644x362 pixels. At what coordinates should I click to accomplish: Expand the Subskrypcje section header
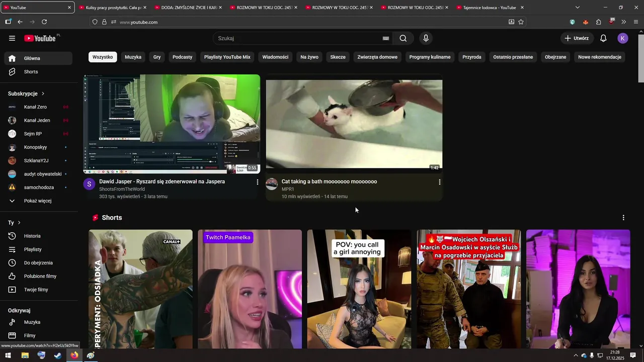(x=26, y=94)
